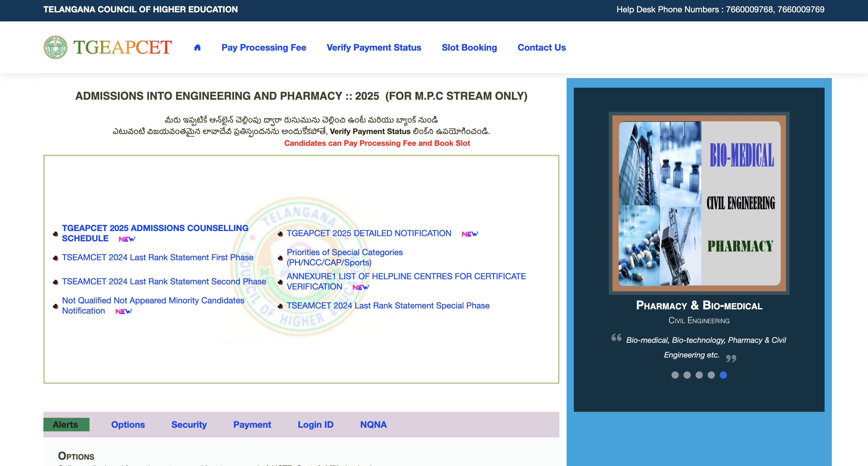Screen dimensions: 868x466
Task: Click the Help Desk Phone Numbers text
Action: [x=720, y=9]
